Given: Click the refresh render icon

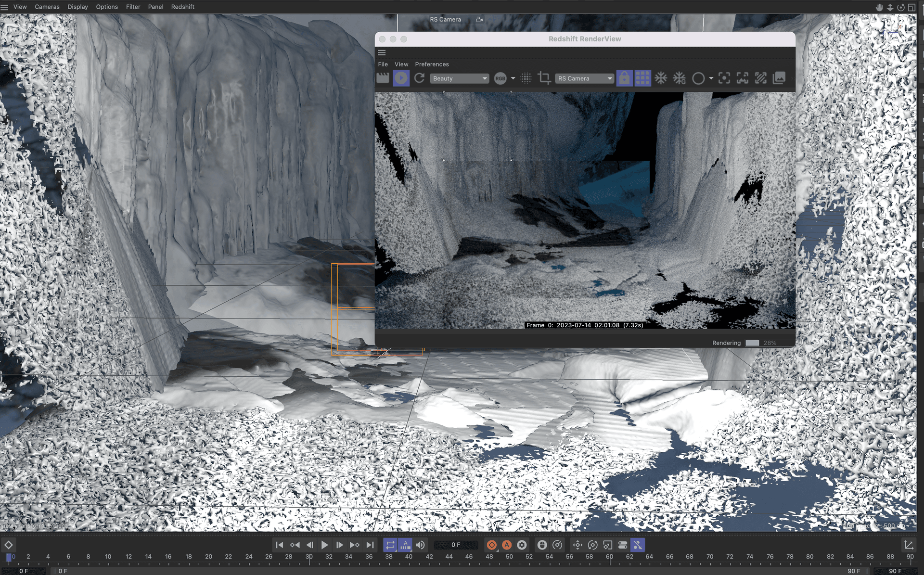Looking at the screenshot, I should pos(419,78).
